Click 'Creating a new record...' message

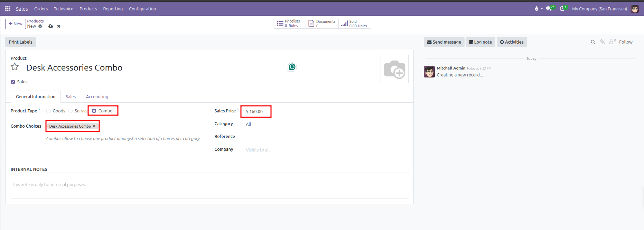pyautogui.click(x=460, y=75)
